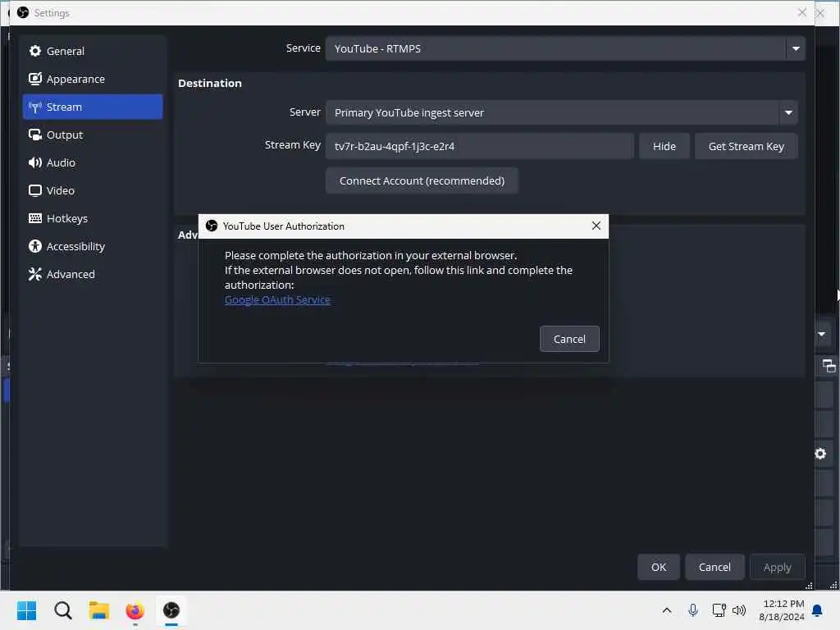Screen dimensions: 840x630
Task: Hide the stream key
Action: click(x=664, y=146)
